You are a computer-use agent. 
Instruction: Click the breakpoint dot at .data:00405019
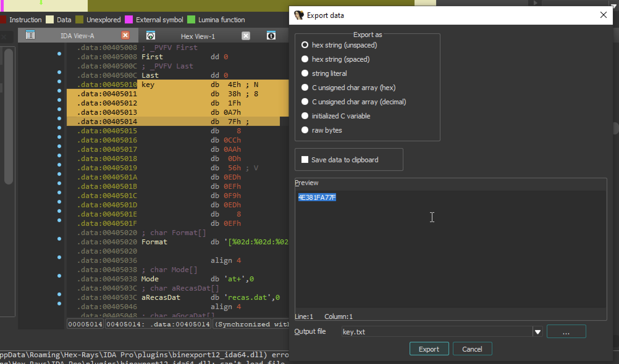tap(59, 165)
